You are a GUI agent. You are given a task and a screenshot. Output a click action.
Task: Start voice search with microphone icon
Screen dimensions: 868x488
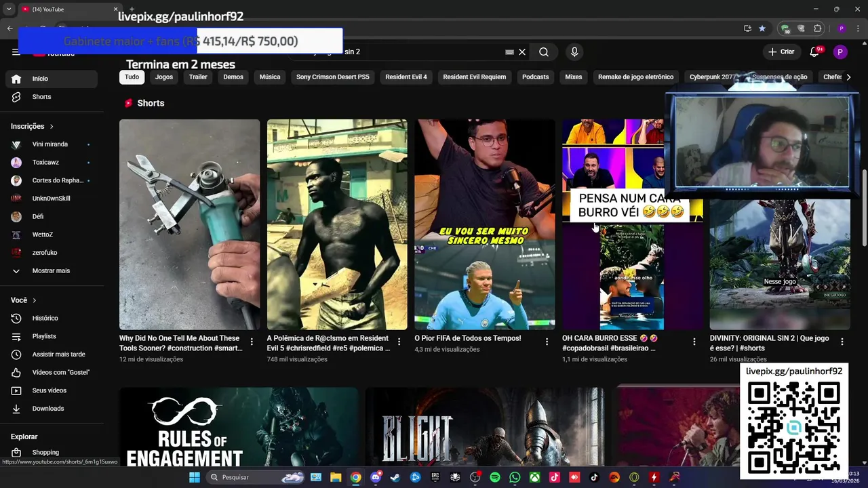(574, 52)
